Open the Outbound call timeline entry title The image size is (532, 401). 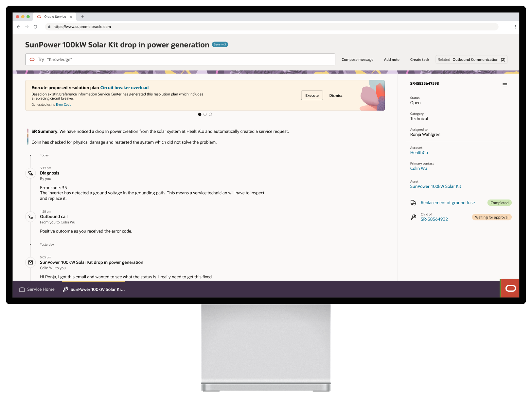click(54, 217)
